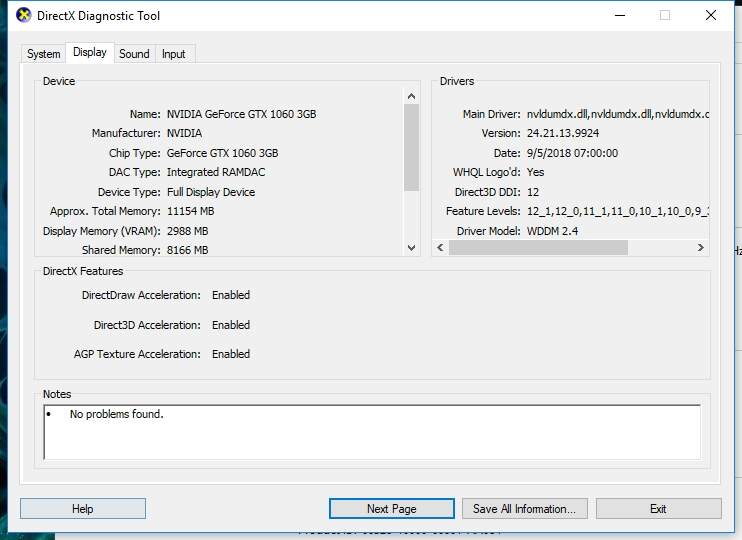Click Direct3D Acceleration Enabled status
This screenshot has width=742, height=540.
[231, 325]
